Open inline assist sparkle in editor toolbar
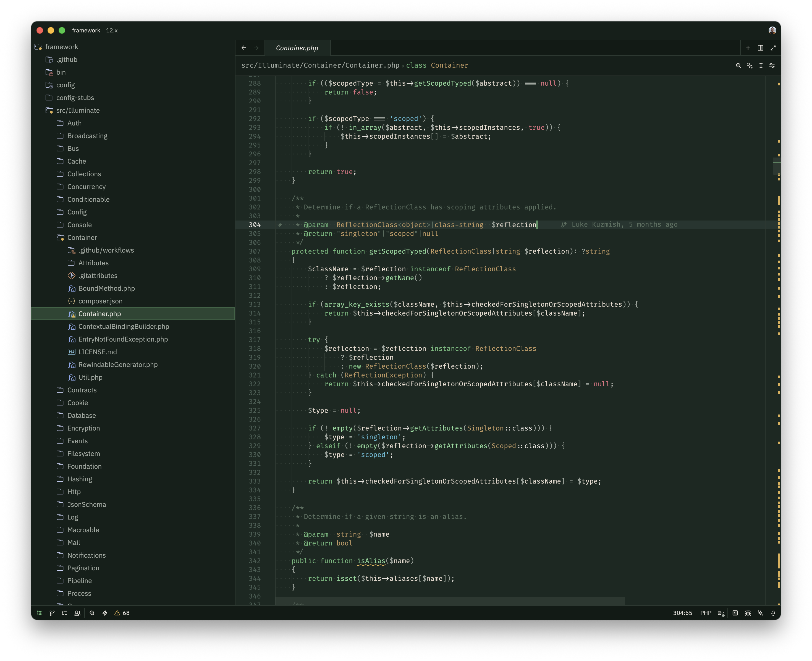 [x=750, y=65]
